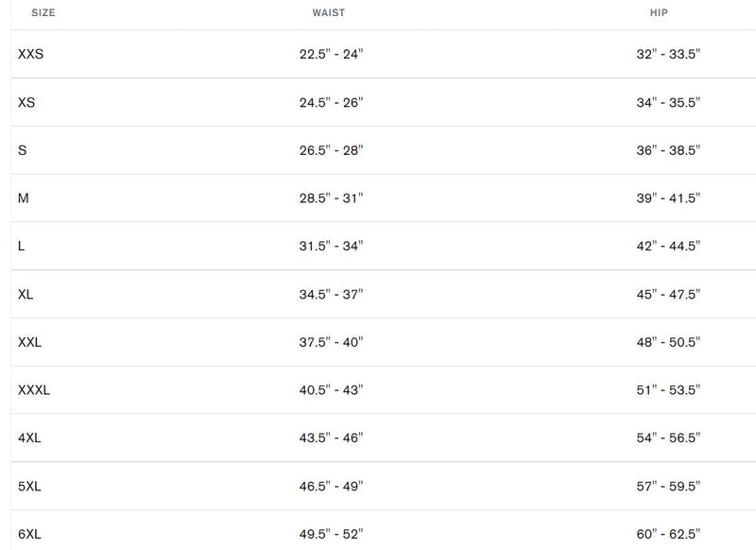This screenshot has width=756, height=550.
Task: Click the 4XL size label
Action: point(29,438)
